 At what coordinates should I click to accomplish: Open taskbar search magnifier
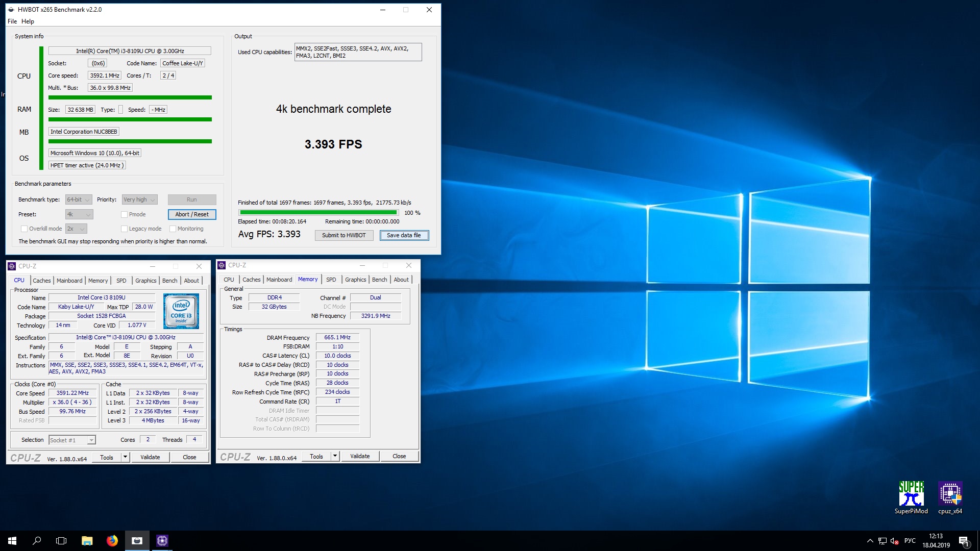tap(37, 541)
